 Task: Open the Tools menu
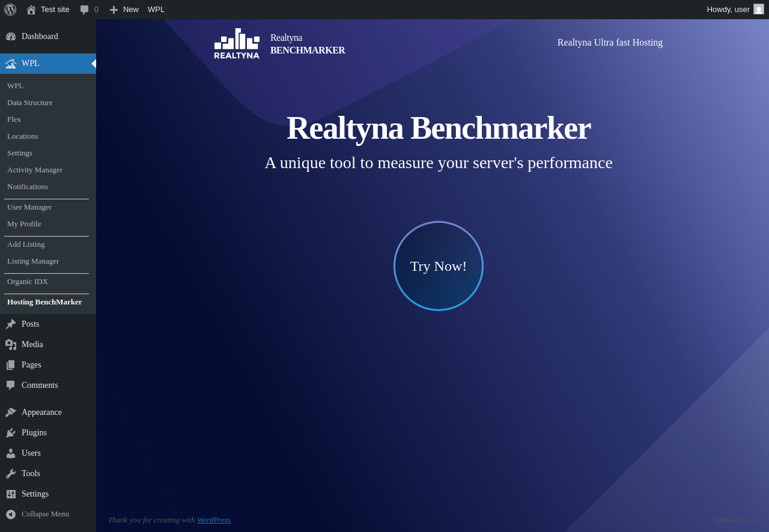48,474
